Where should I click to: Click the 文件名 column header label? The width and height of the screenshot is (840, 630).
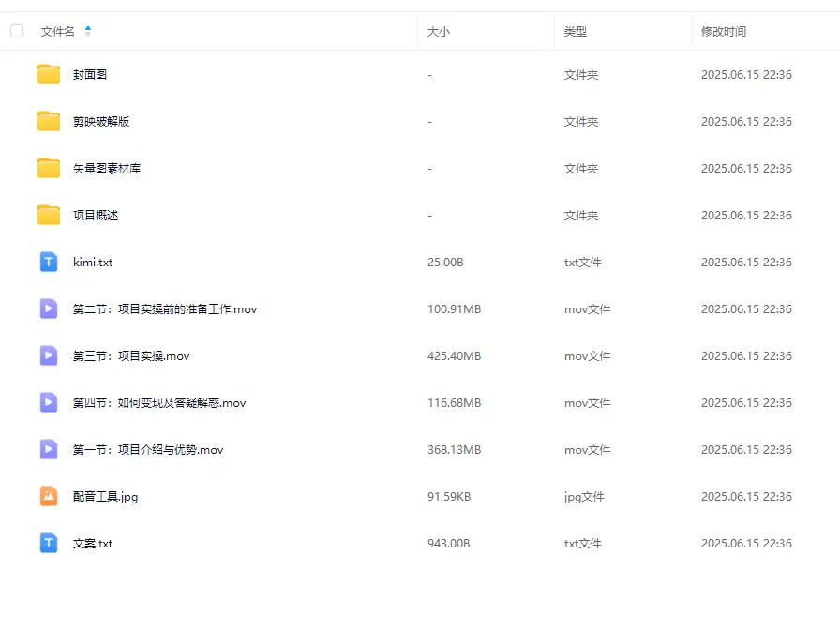tap(57, 31)
